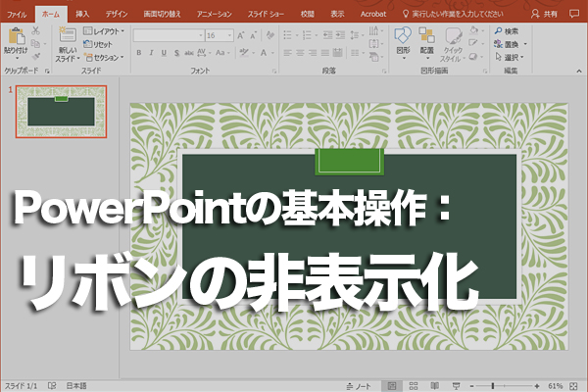Click the 実行したい作業を入力してください search box
588x392 pixels.
[453, 15]
